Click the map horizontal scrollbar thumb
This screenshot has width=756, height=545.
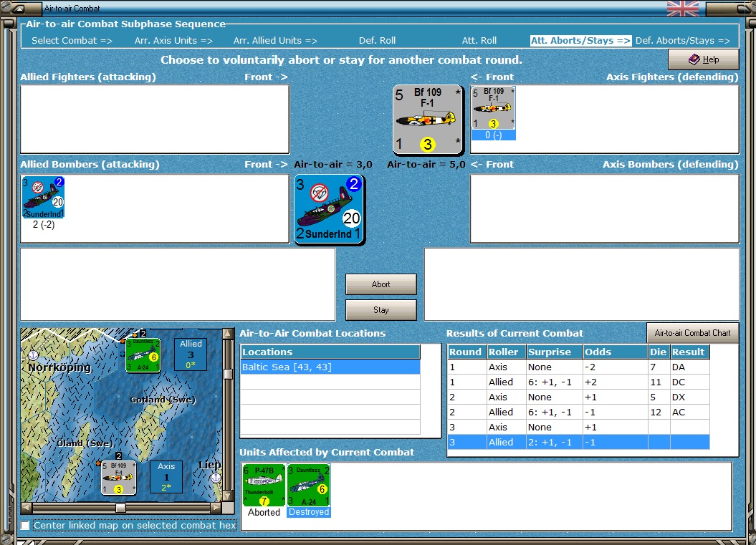120,508
